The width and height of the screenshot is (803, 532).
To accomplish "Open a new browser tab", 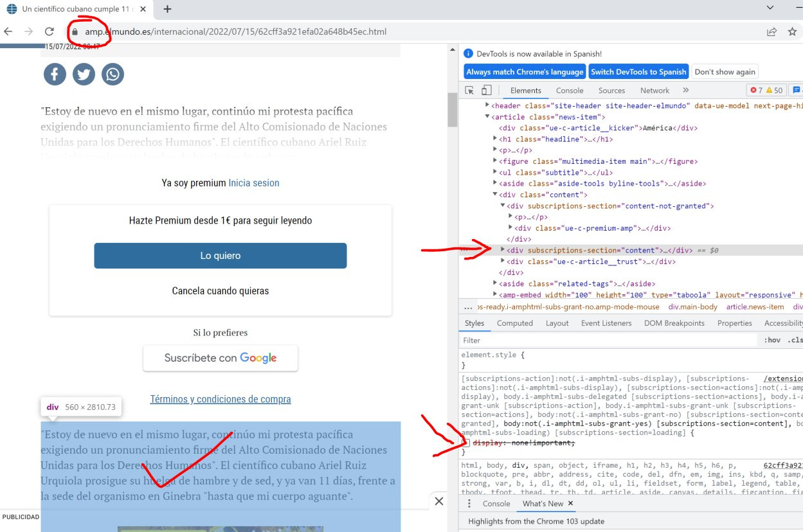I will coord(167,9).
